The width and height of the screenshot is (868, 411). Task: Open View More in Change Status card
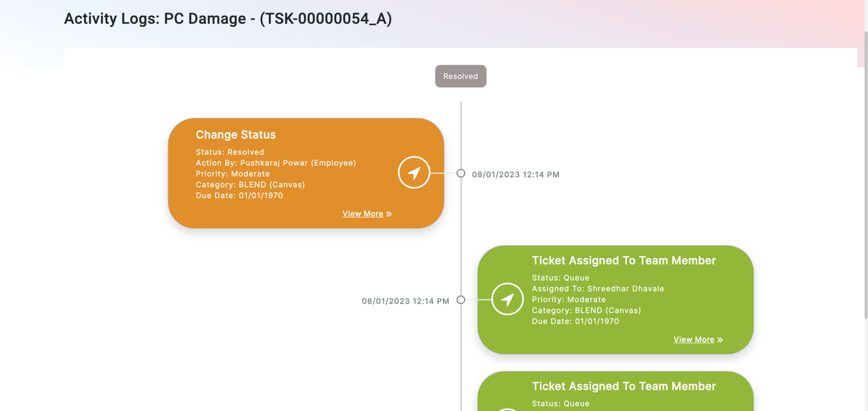[x=362, y=214]
